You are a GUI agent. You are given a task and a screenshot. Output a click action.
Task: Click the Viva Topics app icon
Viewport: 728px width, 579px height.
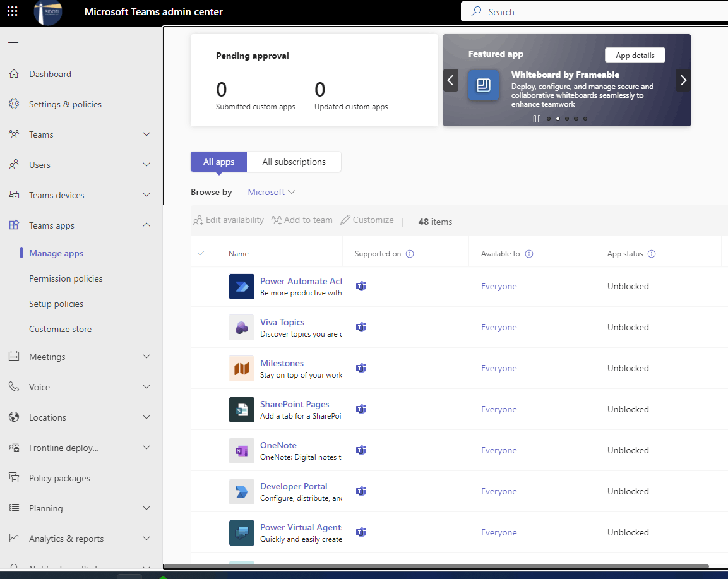[x=241, y=327]
